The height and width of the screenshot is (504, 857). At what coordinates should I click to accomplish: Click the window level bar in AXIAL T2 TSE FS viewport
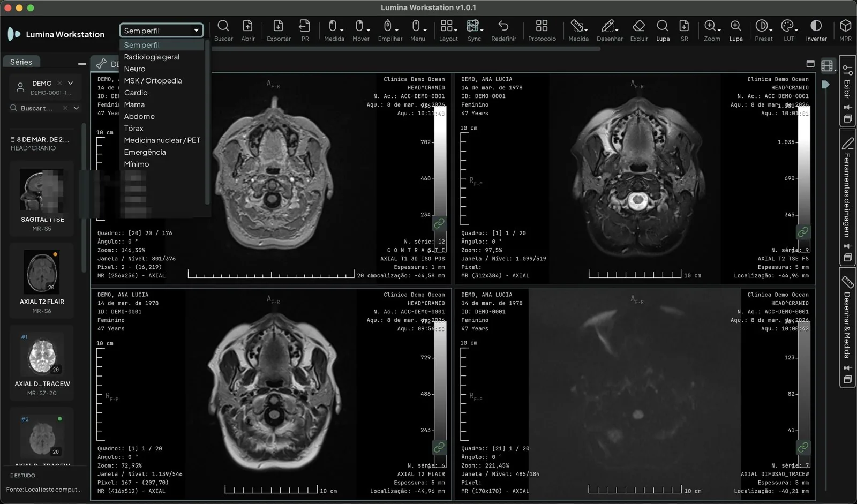(804, 179)
